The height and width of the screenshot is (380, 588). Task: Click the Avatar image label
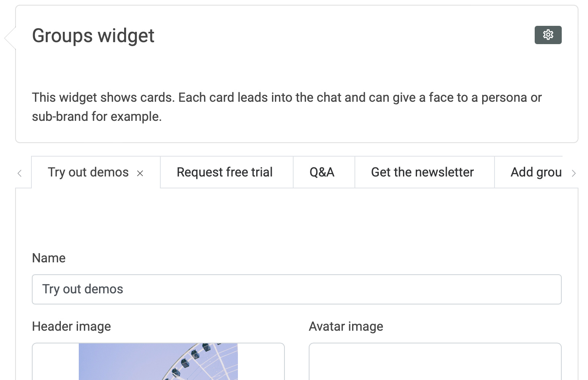click(346, 326)
